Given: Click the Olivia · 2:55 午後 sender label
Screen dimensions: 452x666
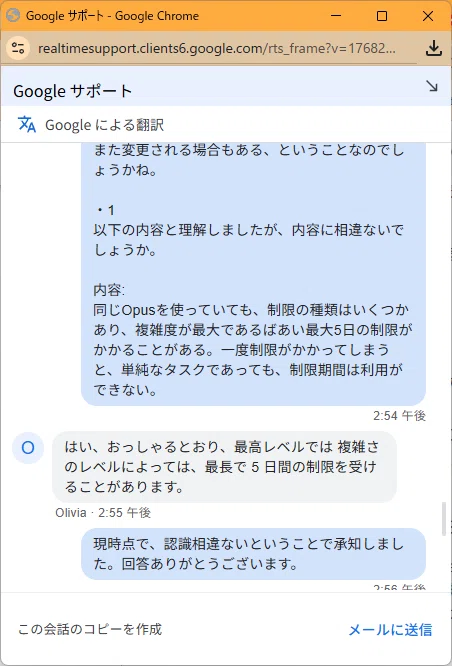Looking at the screenshot, I should [103, 513].
